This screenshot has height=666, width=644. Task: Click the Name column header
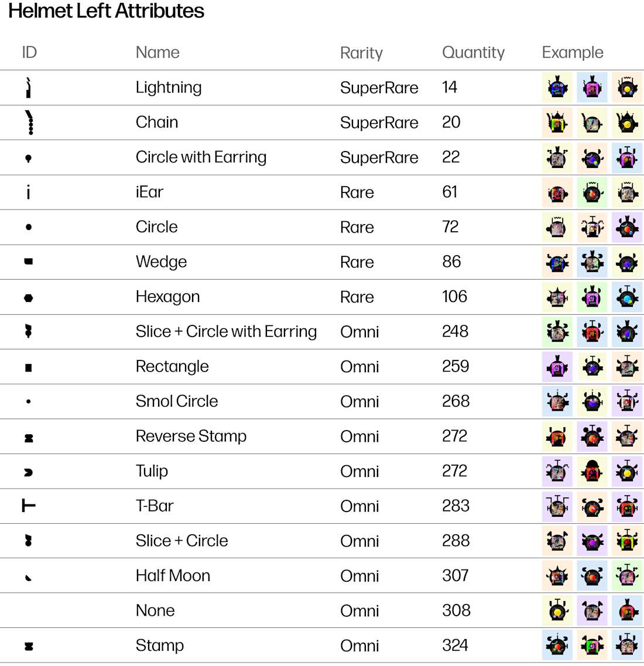point(157,52)
